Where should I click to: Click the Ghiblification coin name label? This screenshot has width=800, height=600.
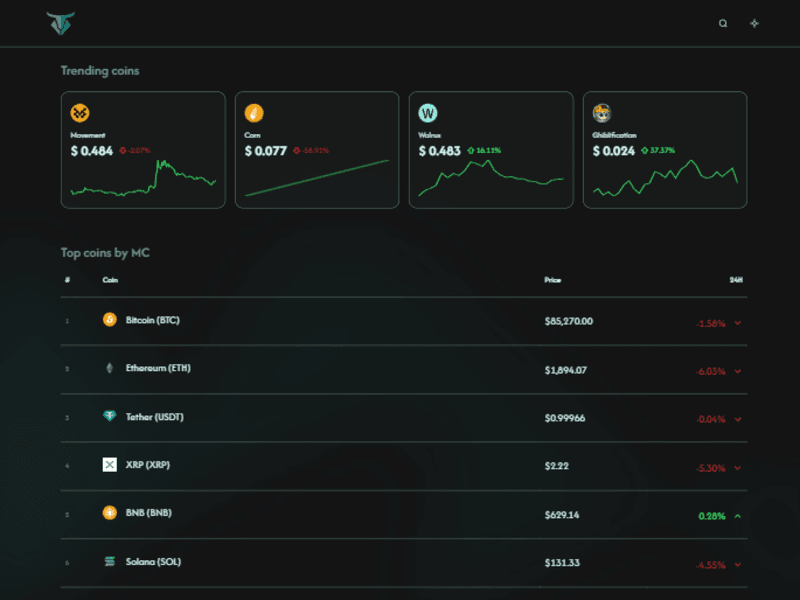point(614,135)
